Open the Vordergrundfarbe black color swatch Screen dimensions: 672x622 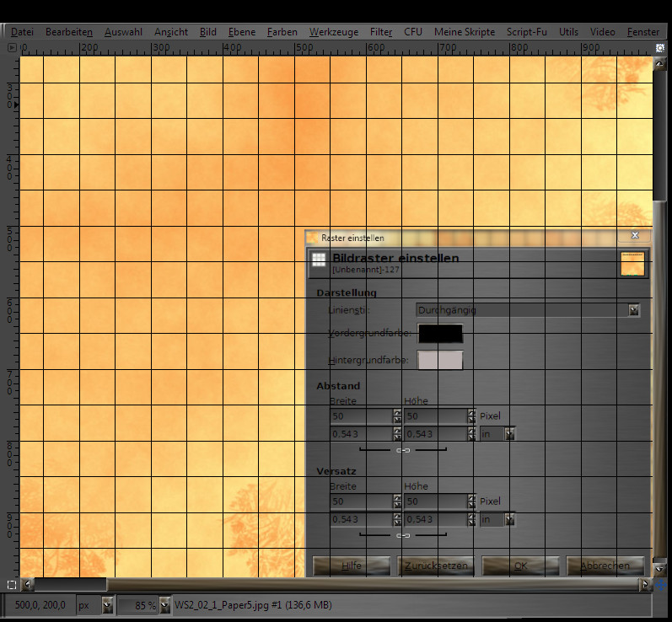point(440,333)
